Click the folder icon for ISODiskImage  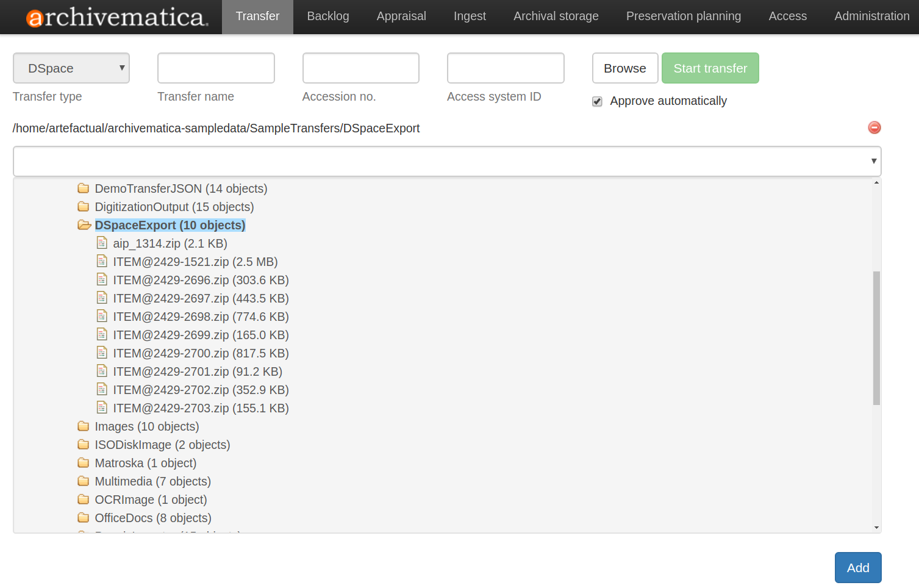pos(84,444)
